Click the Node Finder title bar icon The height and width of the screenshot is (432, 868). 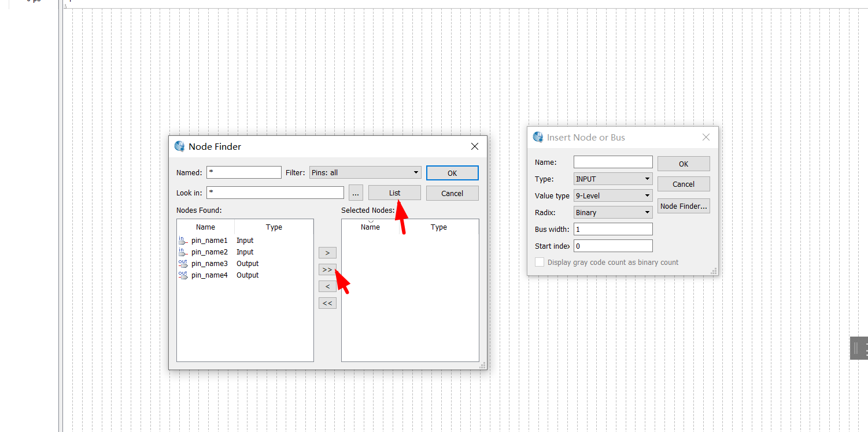pos(179,146)
